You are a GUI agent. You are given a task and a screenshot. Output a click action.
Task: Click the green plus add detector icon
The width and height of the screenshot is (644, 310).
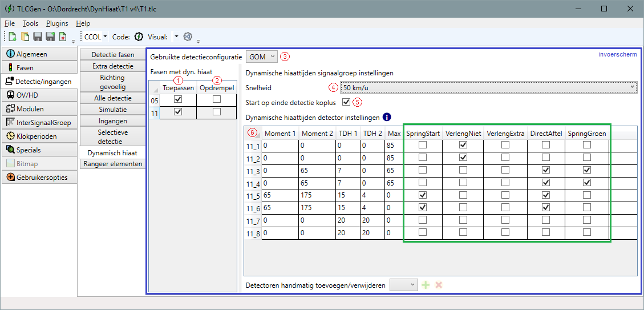[426, 284]
